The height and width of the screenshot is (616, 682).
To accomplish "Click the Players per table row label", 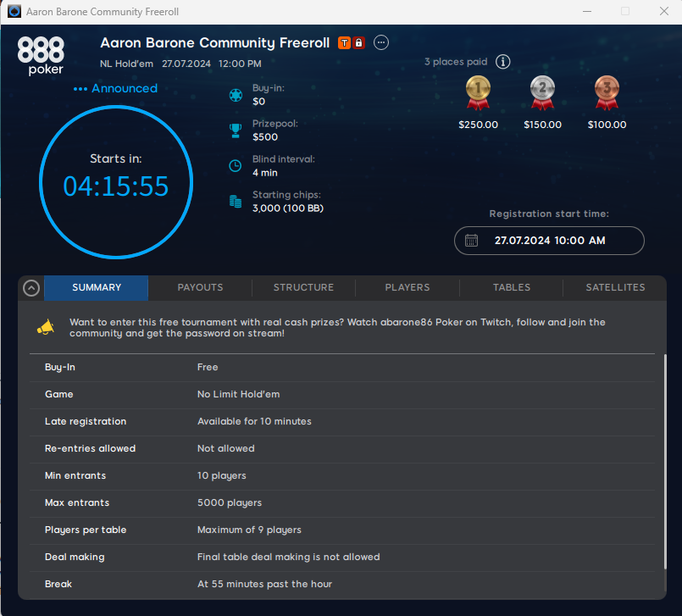I will tap(86, 530).
